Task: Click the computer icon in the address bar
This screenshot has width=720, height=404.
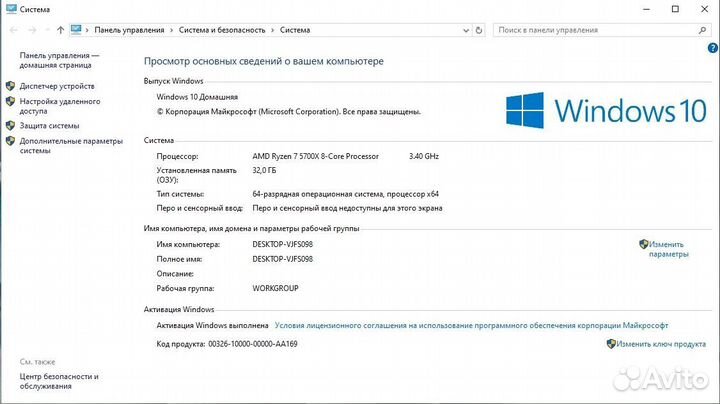Action: click(77, 31)
